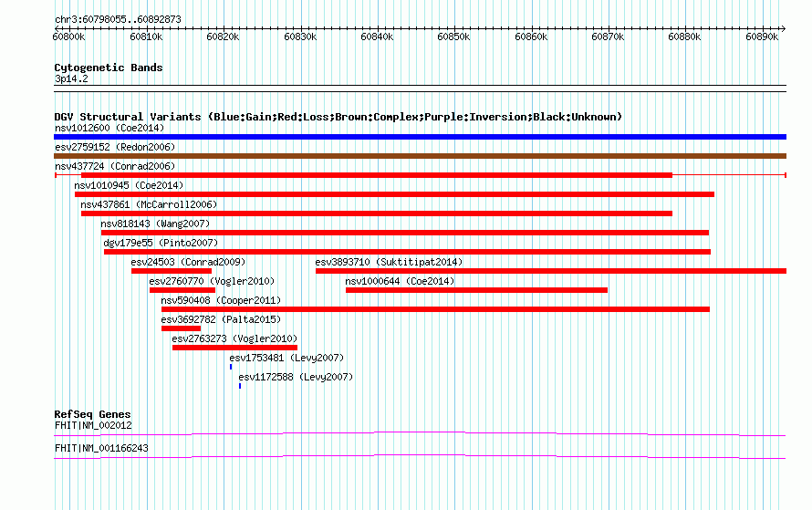Open the esv1172588 (Levy2007) label
The height and width of the screenshot is (510, 812).
pyautogui.click(x=296, y=377)
